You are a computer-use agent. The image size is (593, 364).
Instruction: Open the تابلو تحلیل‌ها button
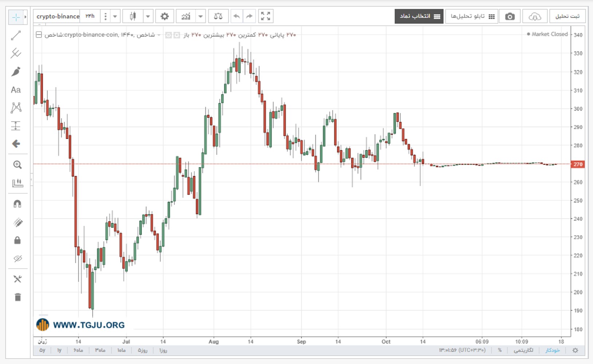[472, 16]
